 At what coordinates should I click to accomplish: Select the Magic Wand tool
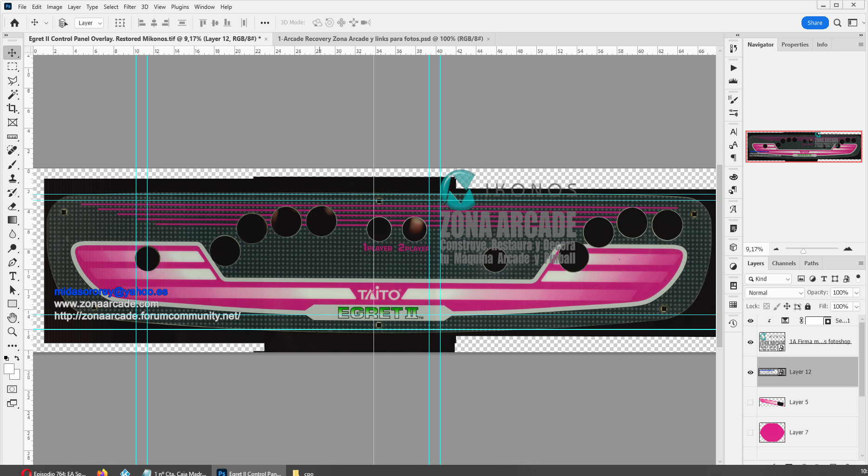coord(12,94)
